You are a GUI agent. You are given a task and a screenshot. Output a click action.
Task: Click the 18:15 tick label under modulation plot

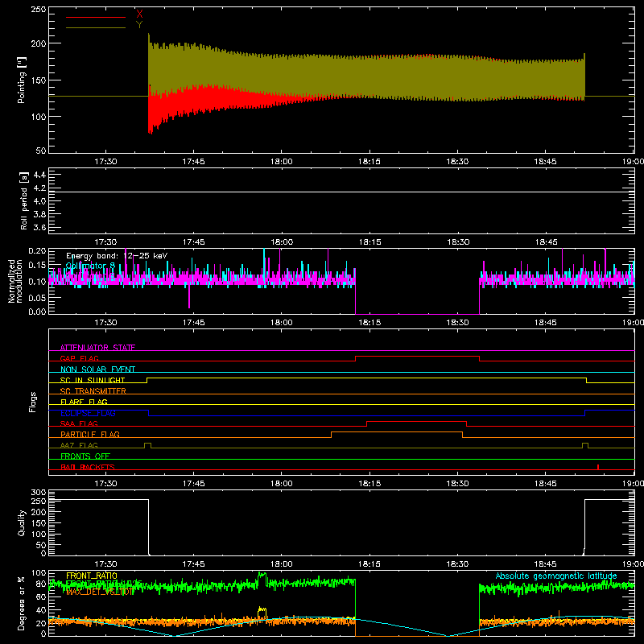(x=369, y=323)
